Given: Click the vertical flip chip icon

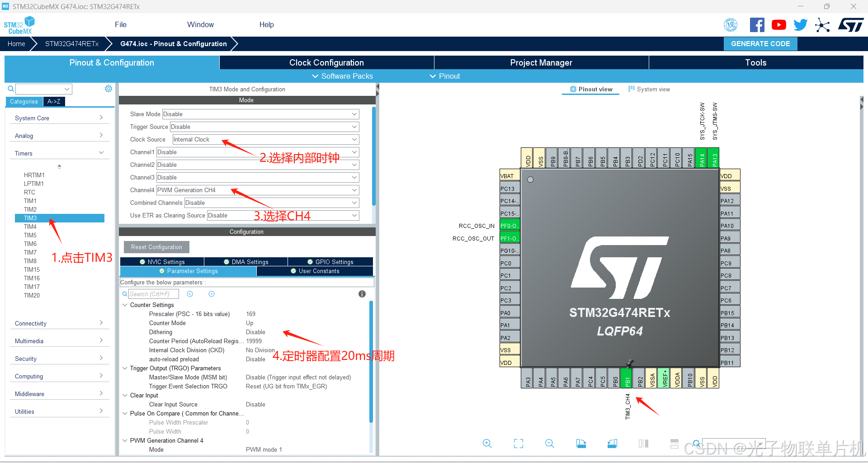Looking at the screenshot, I should 675,444.
